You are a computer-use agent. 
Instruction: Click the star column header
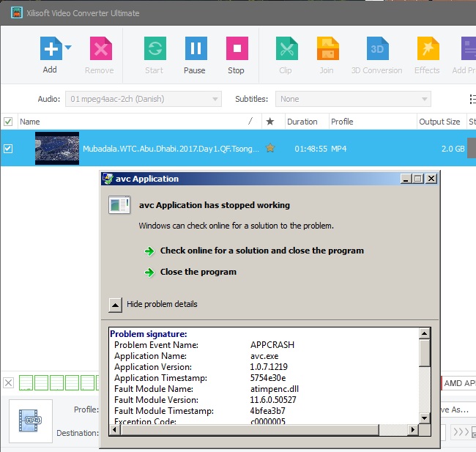pyautogui.click(x=270, y=122)
